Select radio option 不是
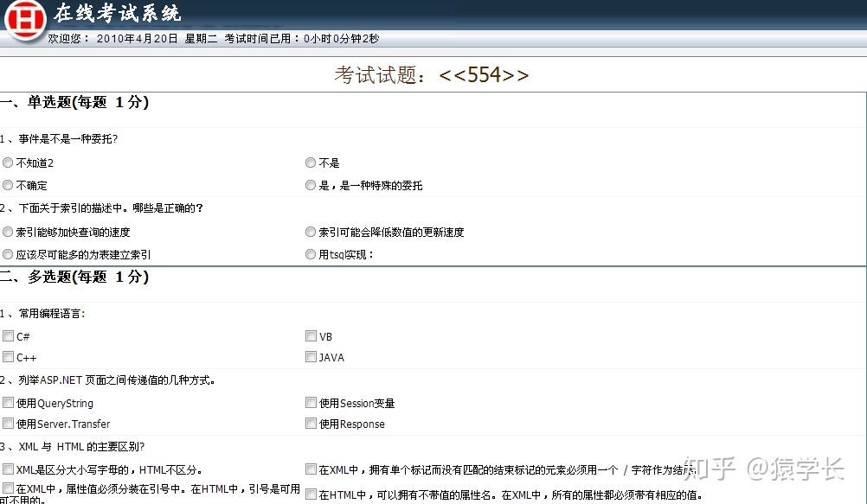 point(310,163)
